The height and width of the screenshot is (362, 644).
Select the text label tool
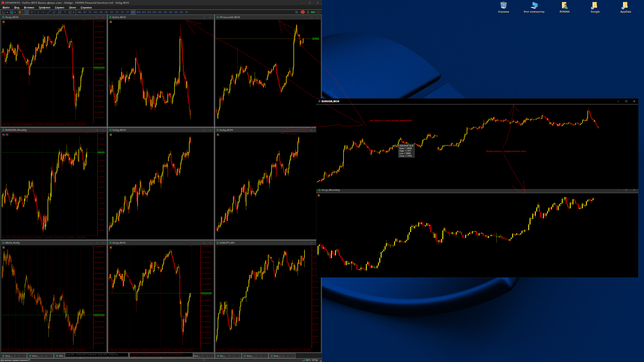point(65,12)
